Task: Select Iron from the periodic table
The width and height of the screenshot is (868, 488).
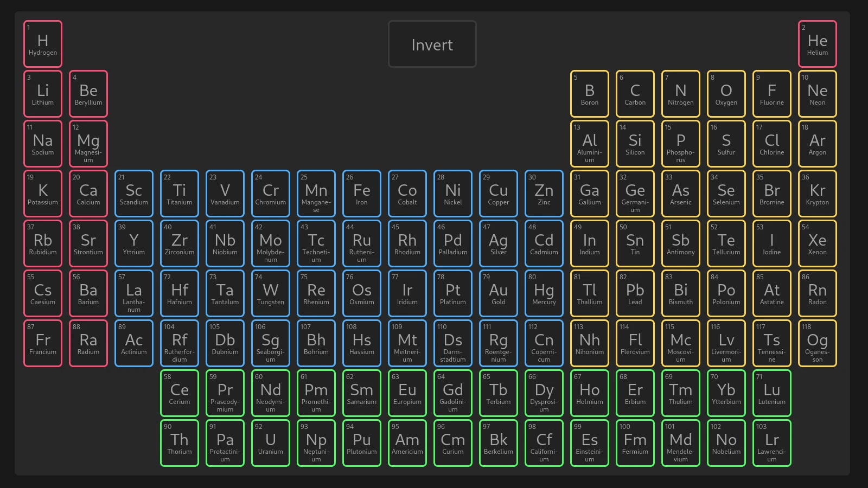Action: (x=362, y=193)
